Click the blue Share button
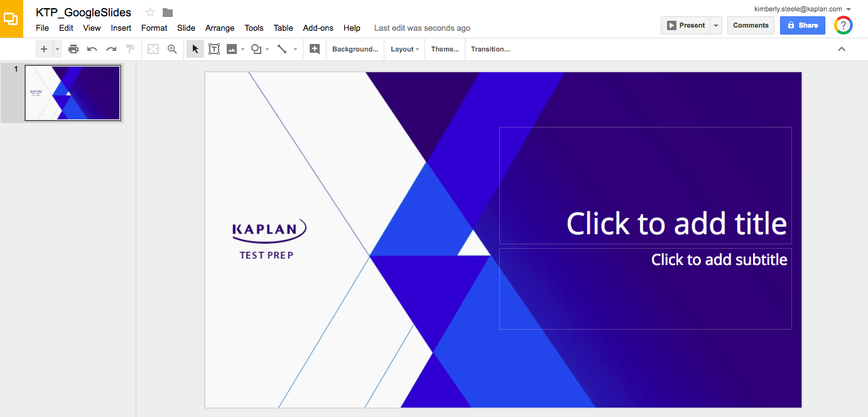Image resolution: width=868 pixels, height=417 pixels. 802,26
